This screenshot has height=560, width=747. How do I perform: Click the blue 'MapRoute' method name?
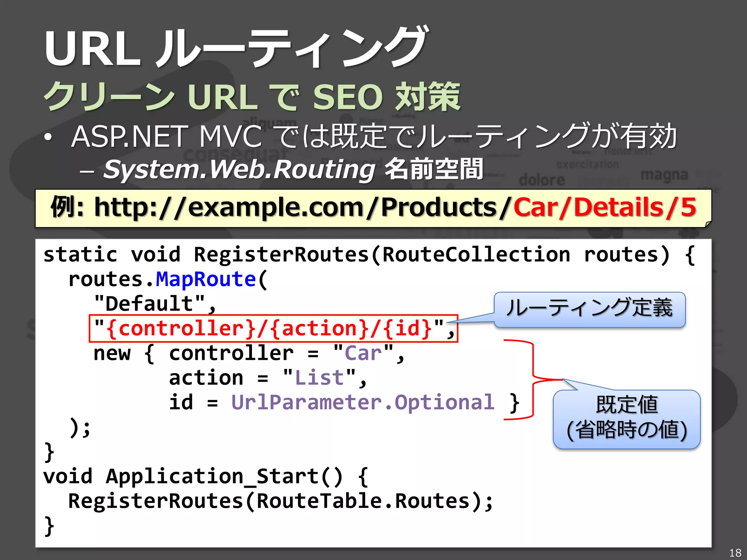[206, 279]
